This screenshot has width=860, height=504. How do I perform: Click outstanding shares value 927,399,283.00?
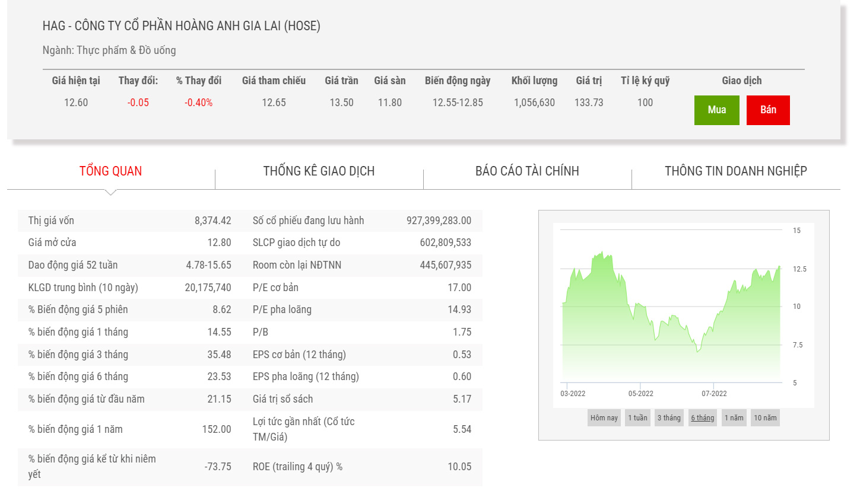click(x=439, y=221)
